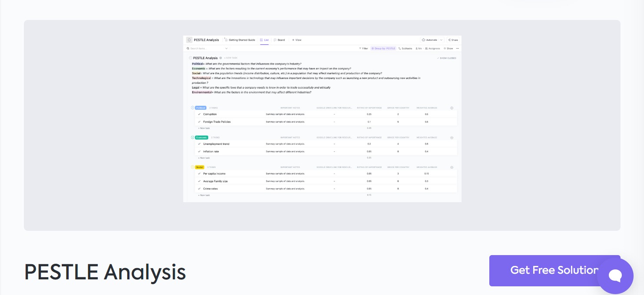Screen dimensions: 644x295
Task: Toggle Show Closed tasks
Action: (446, 58)
